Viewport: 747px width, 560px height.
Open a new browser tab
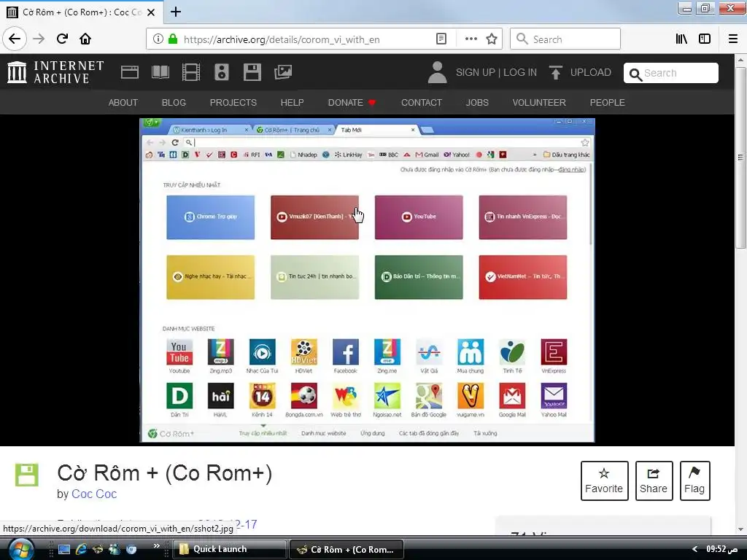click(x=176, y=12)
